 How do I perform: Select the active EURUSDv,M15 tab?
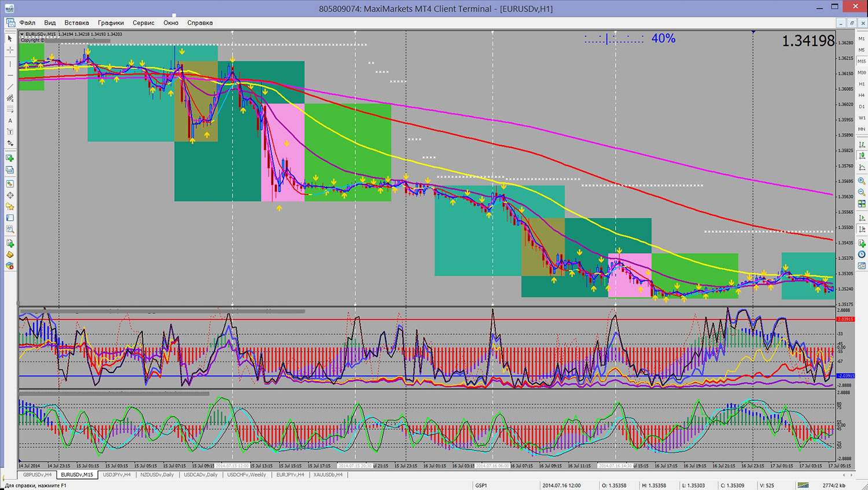click(77, 474)
